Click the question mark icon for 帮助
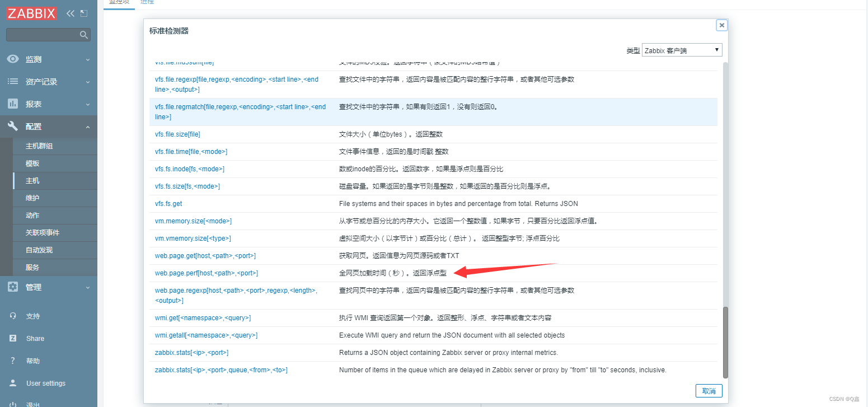The image size is (868, 407). (13, 361)
